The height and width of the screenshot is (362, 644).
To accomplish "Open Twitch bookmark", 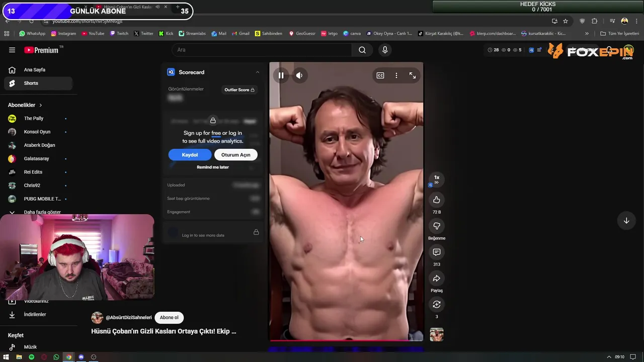I will pyautogui.click(x=119, y=34).
